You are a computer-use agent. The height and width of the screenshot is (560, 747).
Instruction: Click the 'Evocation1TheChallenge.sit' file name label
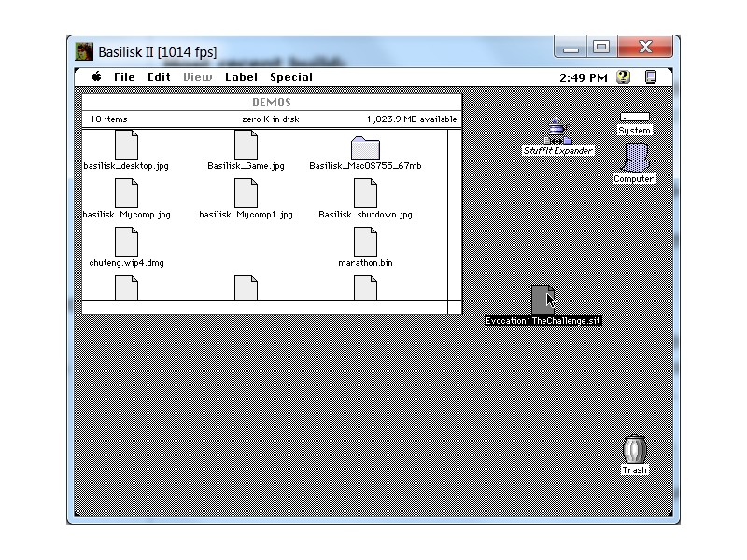[543, 320]
